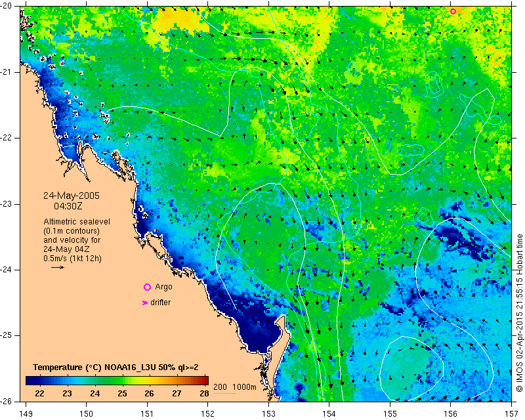Viewport: 525px width, 420px height.
Task: Click the date text '24-May-2005'
Action: pos(72,196)
